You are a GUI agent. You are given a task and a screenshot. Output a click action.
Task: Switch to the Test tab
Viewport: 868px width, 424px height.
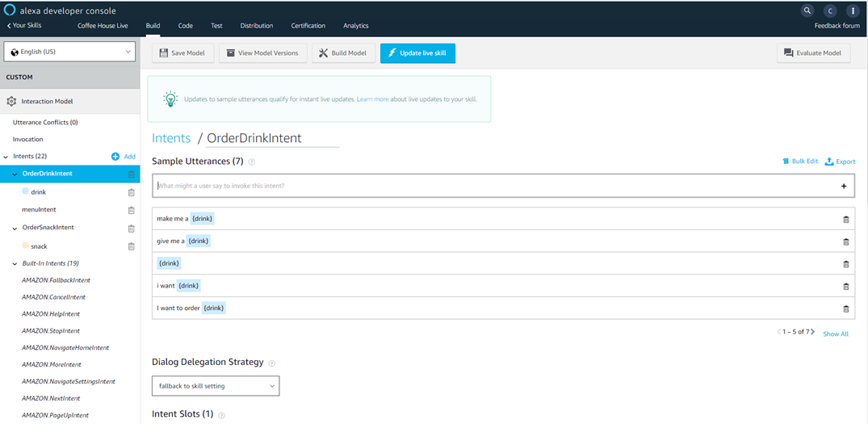coord(216,26)
